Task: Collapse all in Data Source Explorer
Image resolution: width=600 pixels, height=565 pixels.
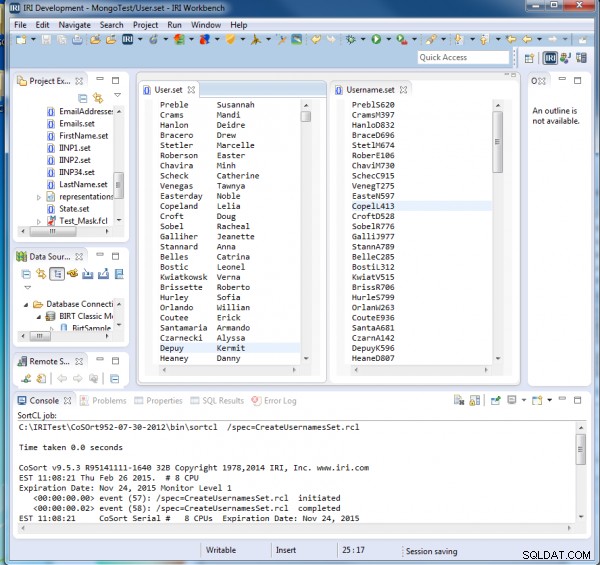Action: (x=26, y=274)
